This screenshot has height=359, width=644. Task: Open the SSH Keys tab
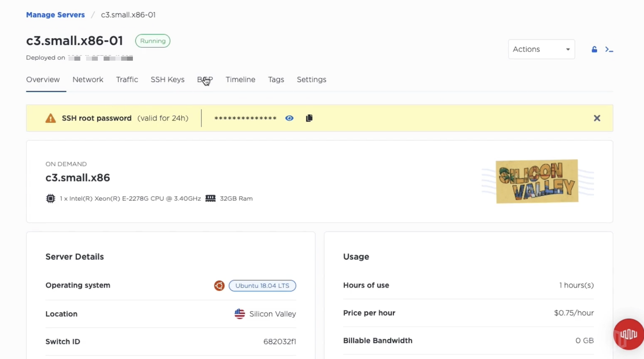(168, 79)
